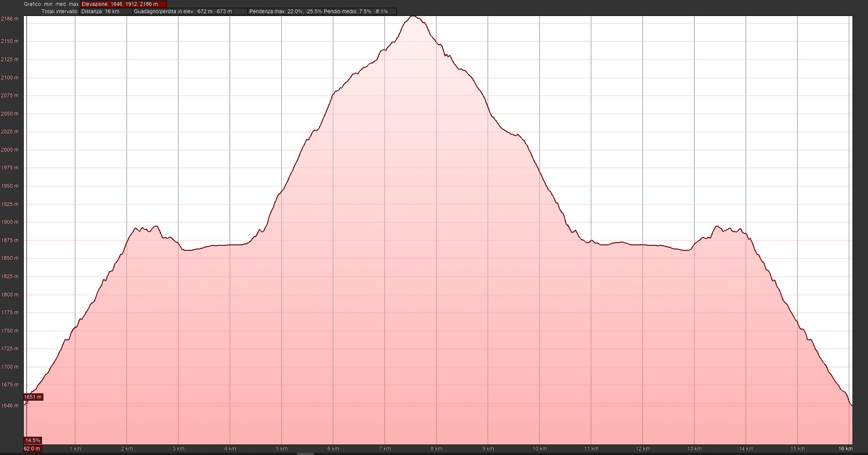
Task: Click the resize handle at bottom edge
Action: click(x=305, y=454)
